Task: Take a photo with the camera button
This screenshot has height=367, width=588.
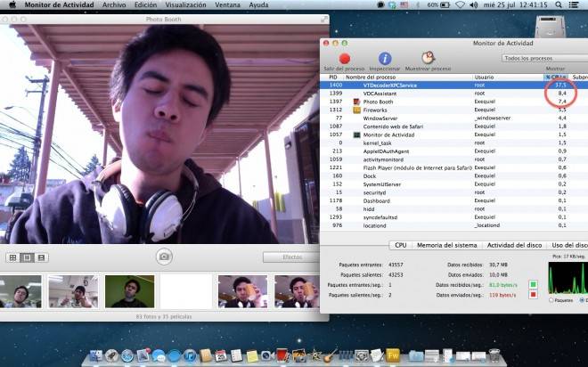Action: coord(164,257)
